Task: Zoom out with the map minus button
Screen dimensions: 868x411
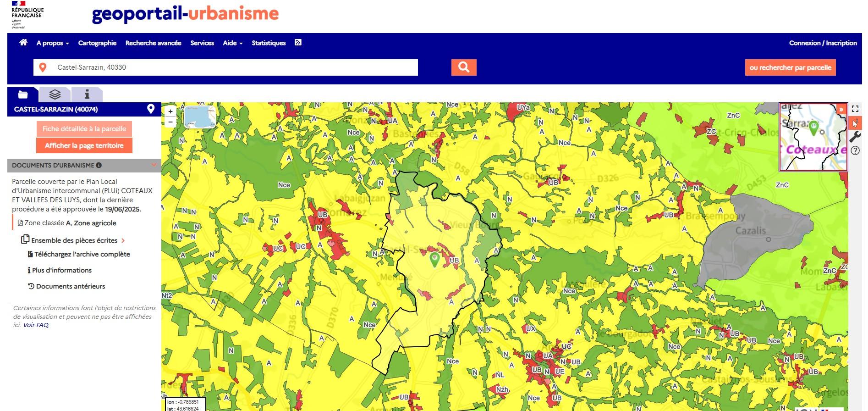Action: coord(170,122)
